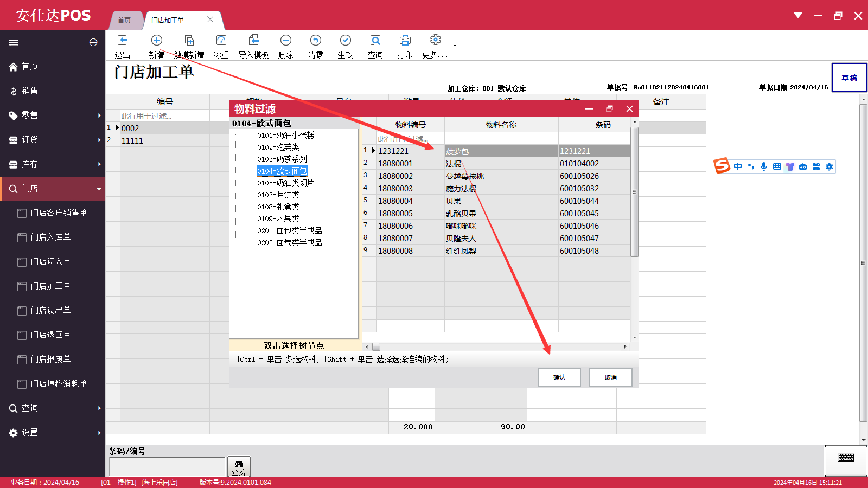Image resolution: width=868 pixels, height=488 pixels.
Task: Select tree node 0105-奶油类切片
Action: (x=285, y=183)
